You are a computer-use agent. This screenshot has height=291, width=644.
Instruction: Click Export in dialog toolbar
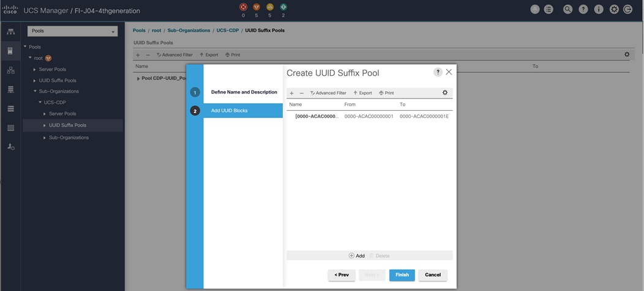point(362,93)
